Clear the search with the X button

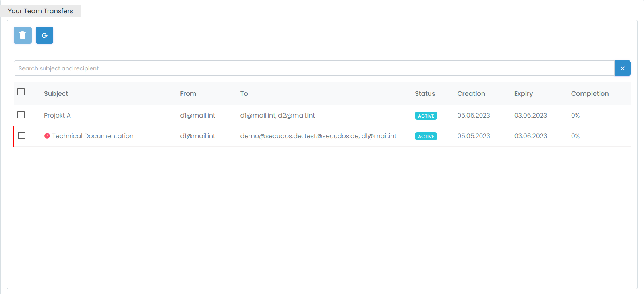pos(622,68)
